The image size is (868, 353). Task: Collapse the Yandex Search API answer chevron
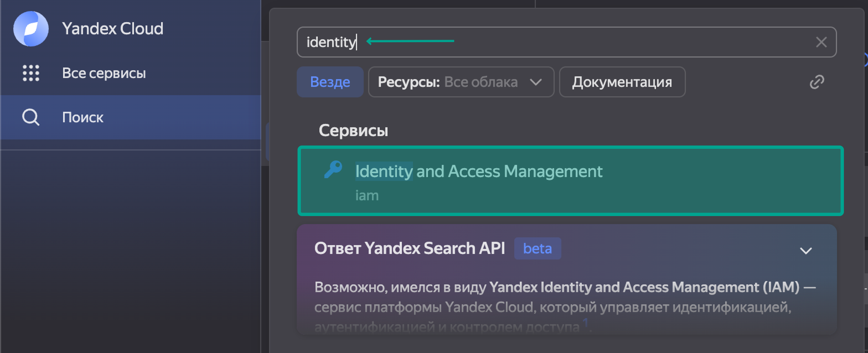click(806, 251)
